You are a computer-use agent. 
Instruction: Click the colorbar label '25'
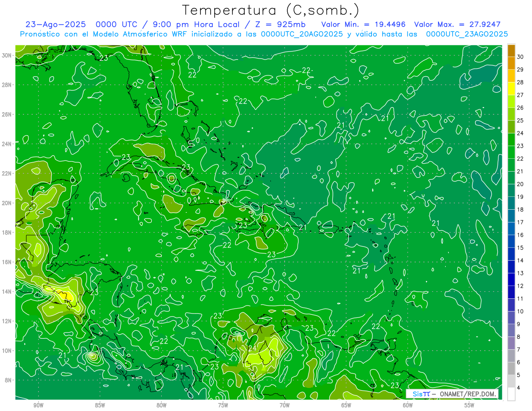520,121
